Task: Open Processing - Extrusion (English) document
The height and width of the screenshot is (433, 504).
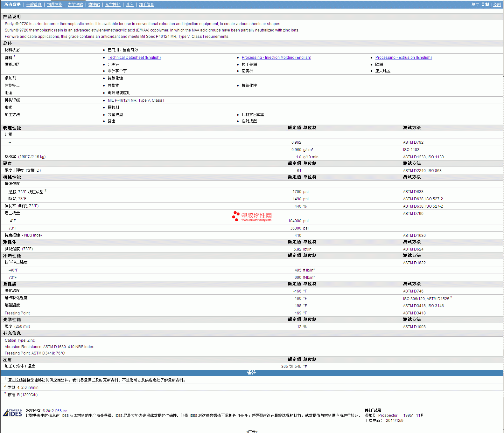Action: pyautogui.click(x=403, y=58)
